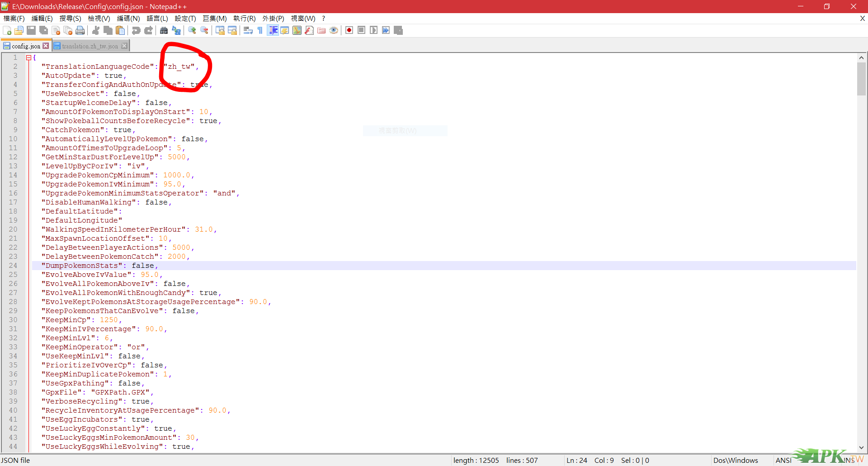Click line number 24 in margin

point(13,266)
